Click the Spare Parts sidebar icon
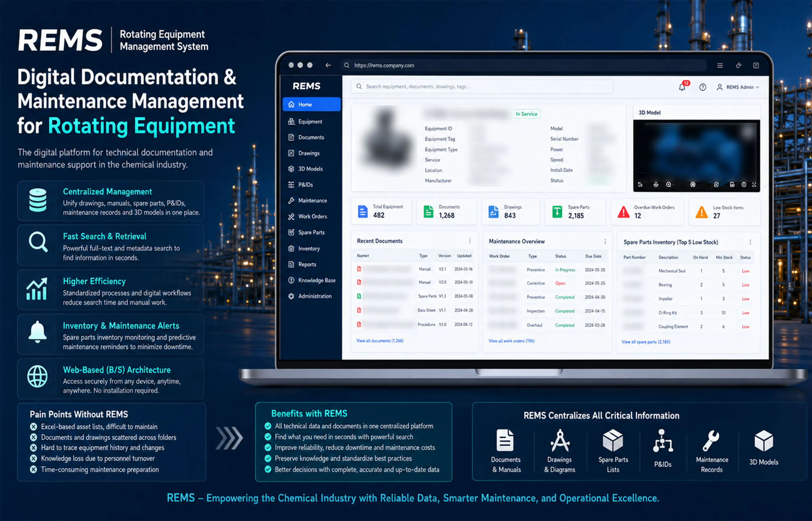Screen dimensions: 812x521 click(291, 232)
